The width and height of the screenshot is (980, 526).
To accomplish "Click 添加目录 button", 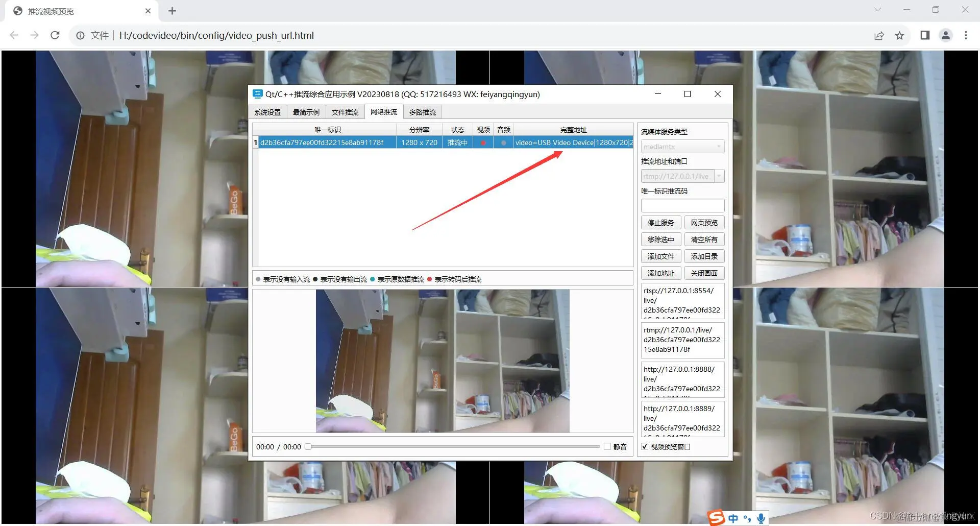I will tap(704, 256).
